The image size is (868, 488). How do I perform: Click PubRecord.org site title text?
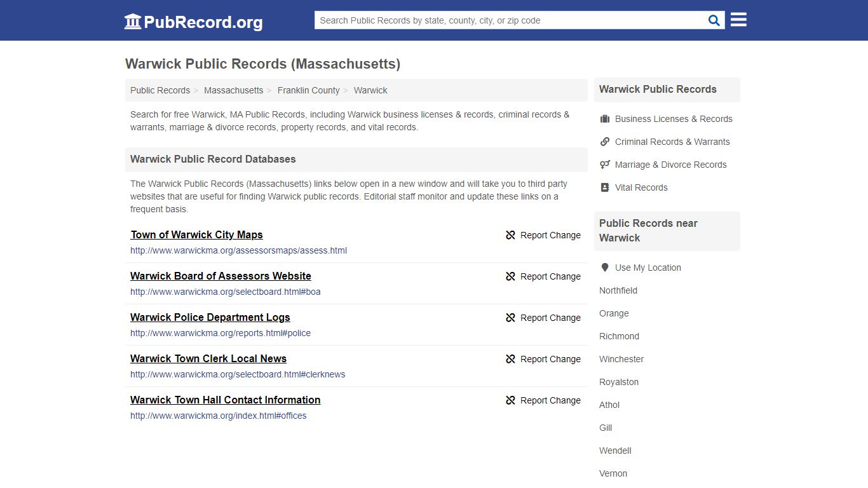203,22
